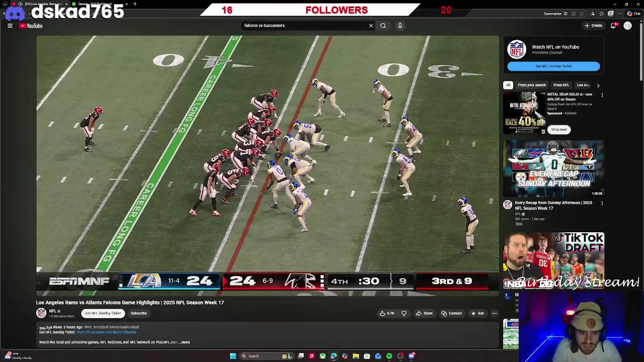Open Task View from taskbar
The width and height of the screenshot is (644, 362).
click(300, 356)
